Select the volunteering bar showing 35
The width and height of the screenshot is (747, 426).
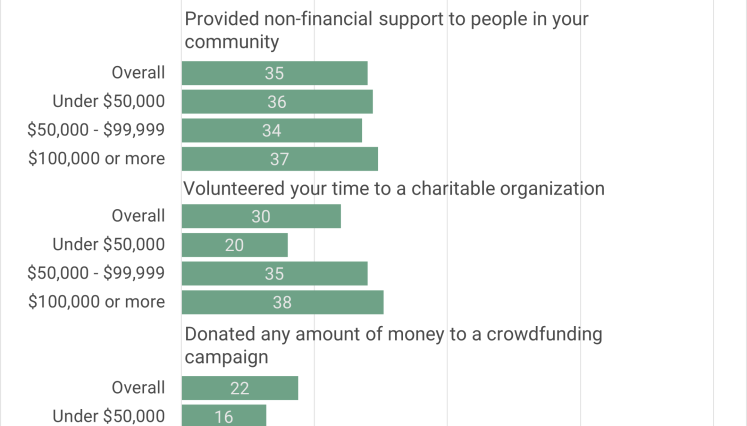point(274,274)
